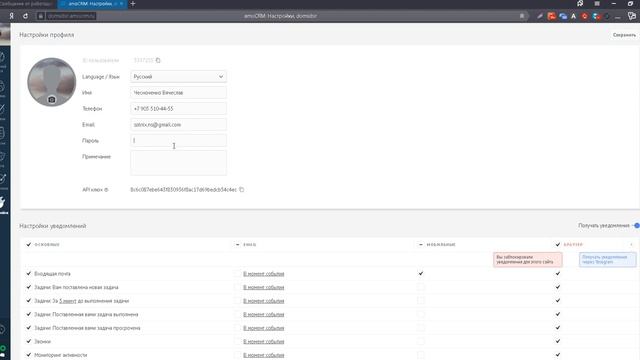Click the Email input field
Image resolution: width=640 pixels, height=360 pixels.
pos(178,124)
